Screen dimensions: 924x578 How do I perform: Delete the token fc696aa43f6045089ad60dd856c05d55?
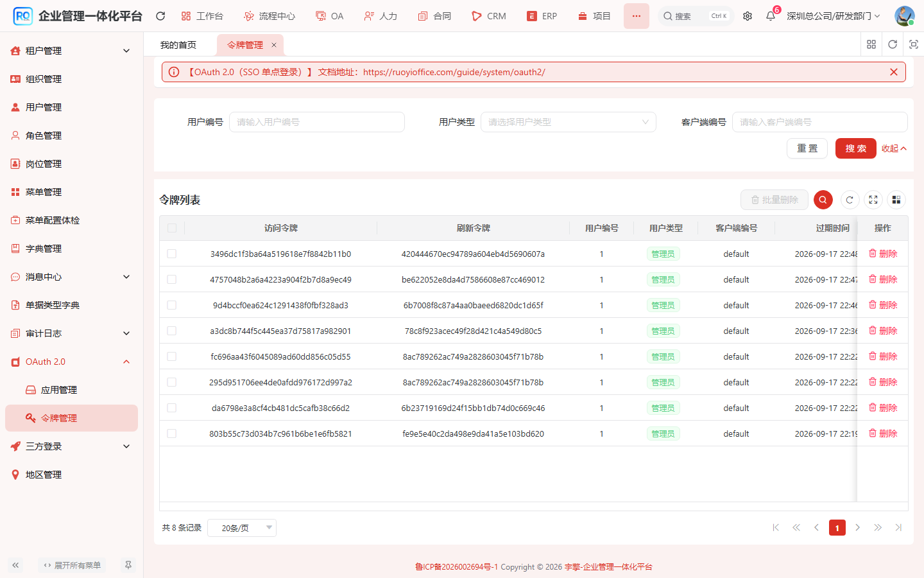(x=883, y=356)
